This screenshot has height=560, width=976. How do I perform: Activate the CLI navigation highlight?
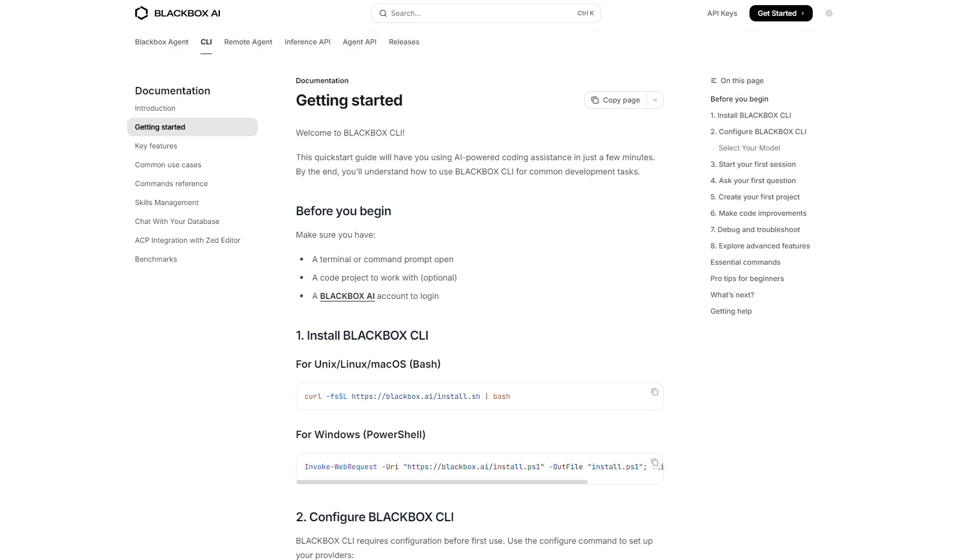pos(206,42)
